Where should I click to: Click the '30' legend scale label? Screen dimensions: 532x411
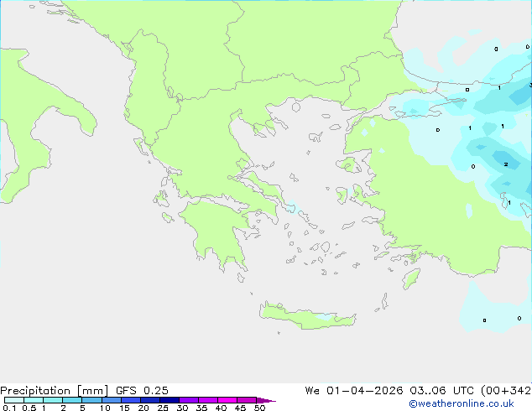182,408
